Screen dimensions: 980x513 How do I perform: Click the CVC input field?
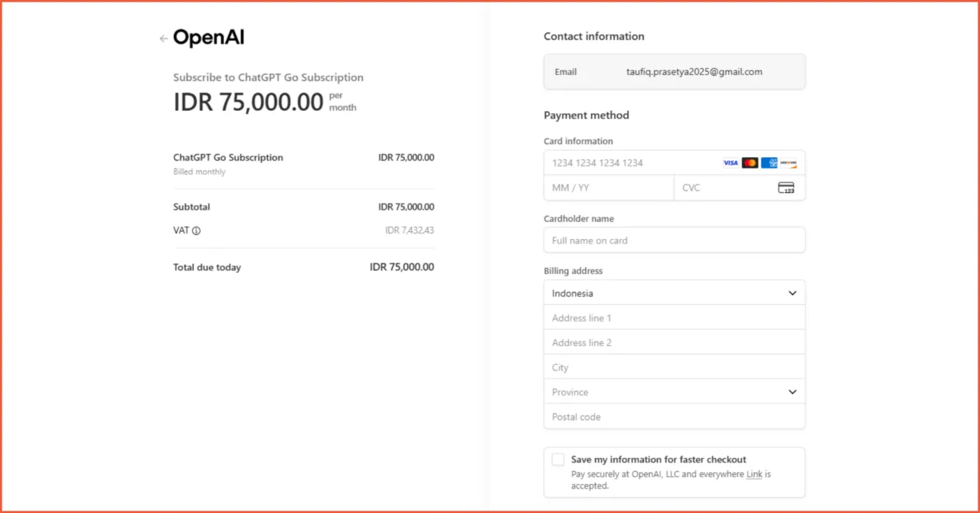[724, 188]
